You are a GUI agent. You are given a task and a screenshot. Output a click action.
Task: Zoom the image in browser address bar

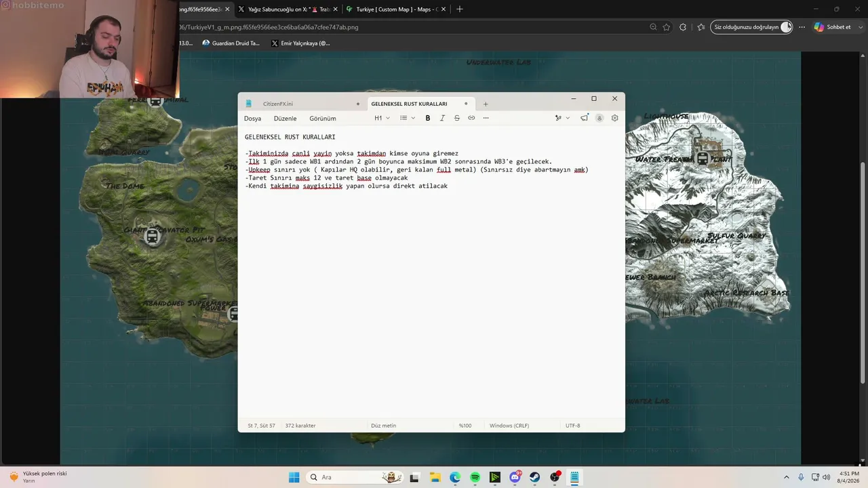653,27
